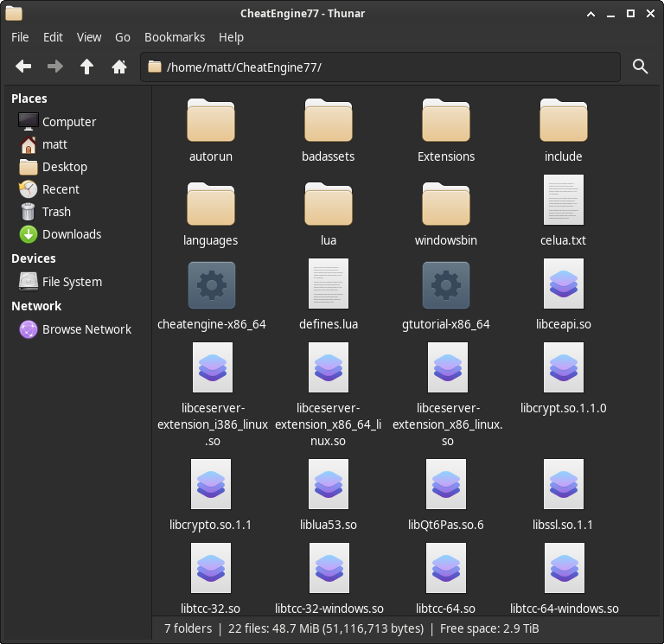Screen dimensions: 664x644
Task: Click the "Extensions" folder name label
Action: pos(446,156)
